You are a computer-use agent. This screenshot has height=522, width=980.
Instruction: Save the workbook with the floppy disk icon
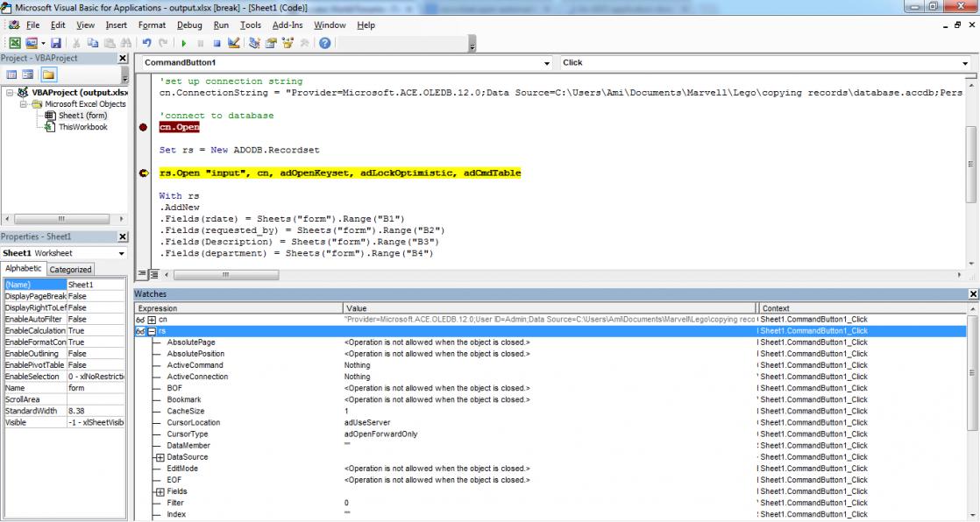pyautogui.click(x=55, y=43)
